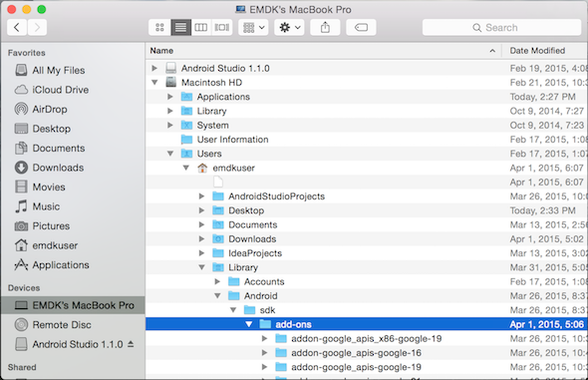
Task: Go back to previous folder
Action: point(17,27)
